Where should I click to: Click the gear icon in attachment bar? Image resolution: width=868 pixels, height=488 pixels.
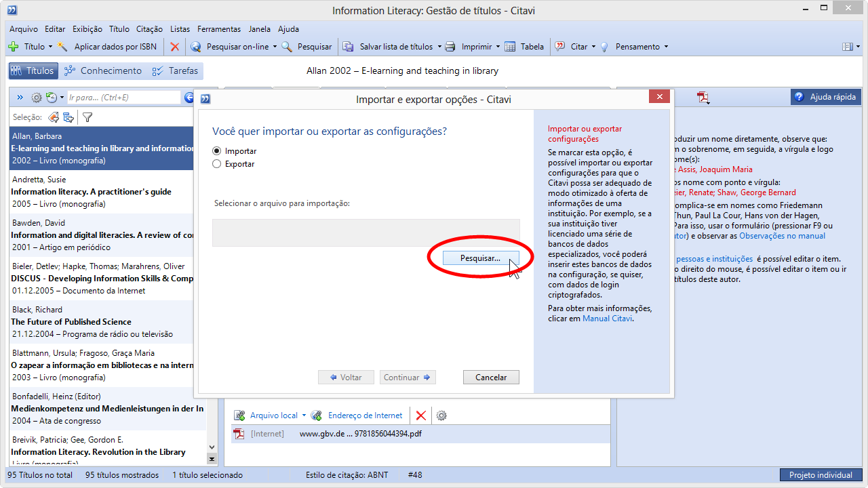(x=441, y=415)
